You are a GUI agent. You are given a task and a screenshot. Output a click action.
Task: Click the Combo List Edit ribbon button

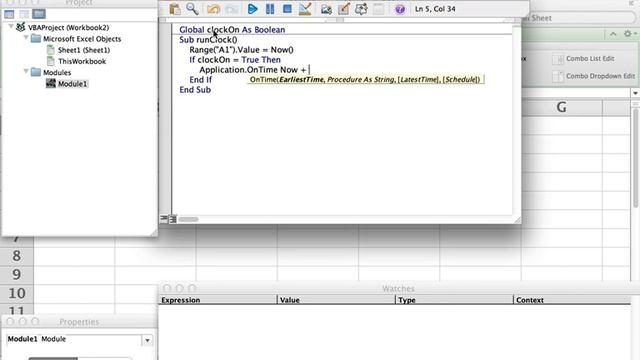(583, 59)
